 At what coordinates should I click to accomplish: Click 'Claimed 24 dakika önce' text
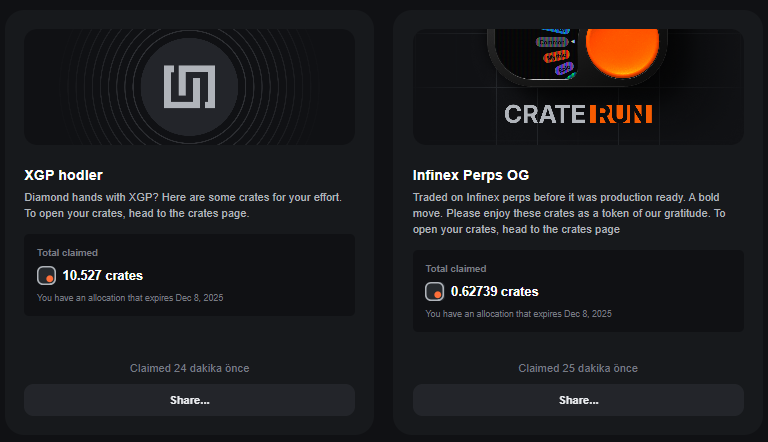point(190,368)
